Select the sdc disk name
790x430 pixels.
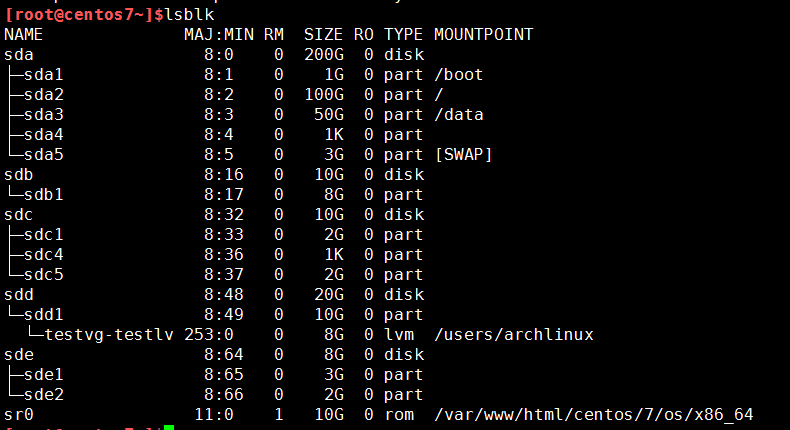coord(19,214)
